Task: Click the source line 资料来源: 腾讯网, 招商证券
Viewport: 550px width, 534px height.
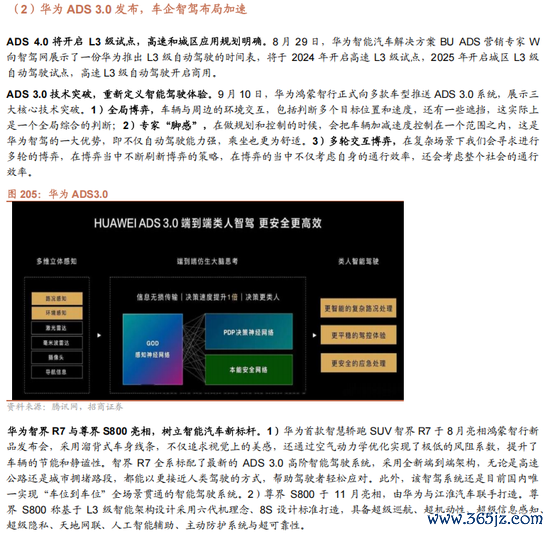Action: coord(65,407)
